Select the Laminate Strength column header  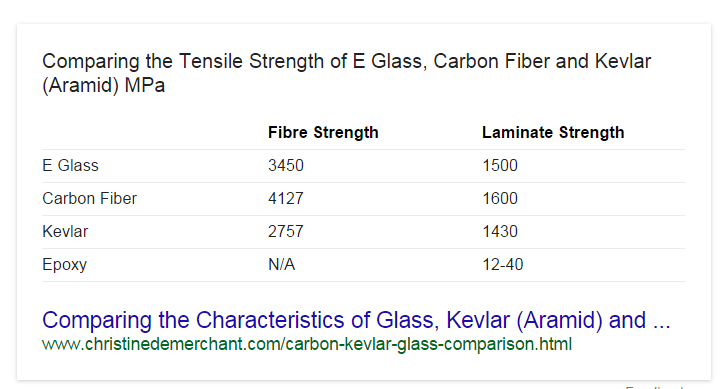pos(553,132)
